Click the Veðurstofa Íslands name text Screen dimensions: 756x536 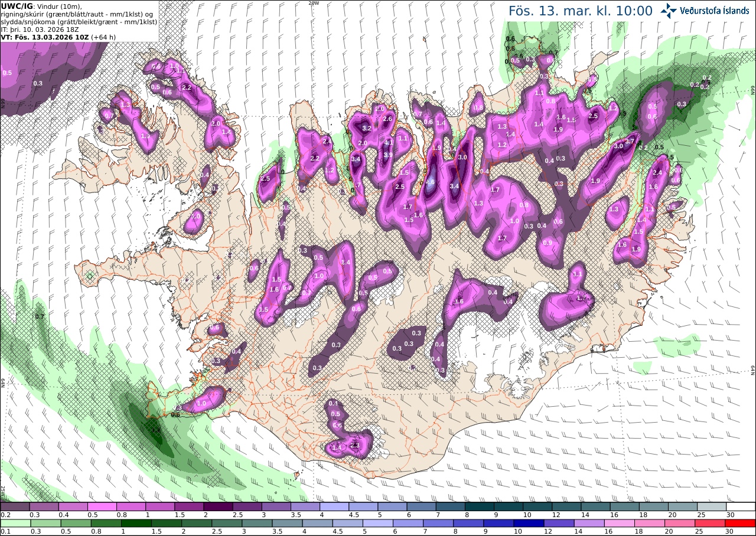point(715,10)
